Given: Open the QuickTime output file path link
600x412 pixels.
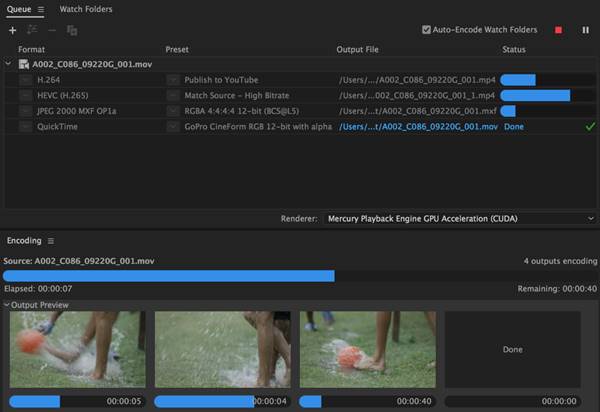Looking at the screenshot, I should 417,127.
